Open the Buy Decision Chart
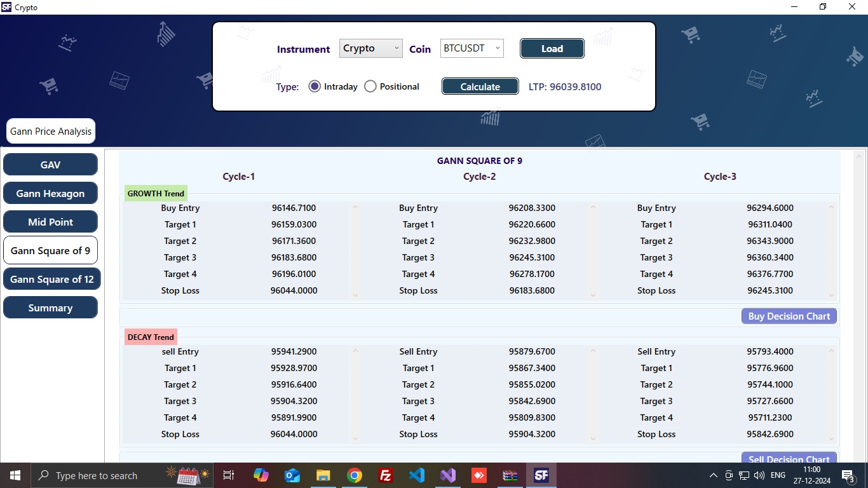 [x=789, y=316]
